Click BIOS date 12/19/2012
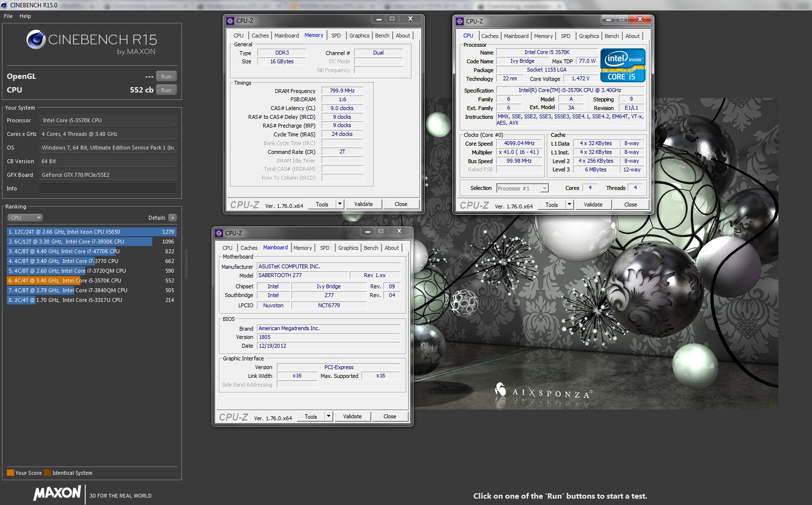The image size is (812, 505). [328, 346]
